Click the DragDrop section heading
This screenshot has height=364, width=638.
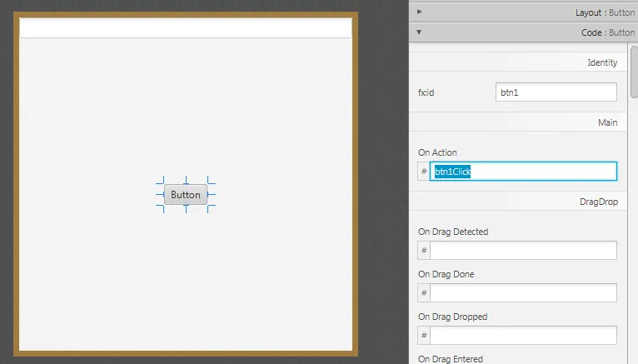[599, 202]
